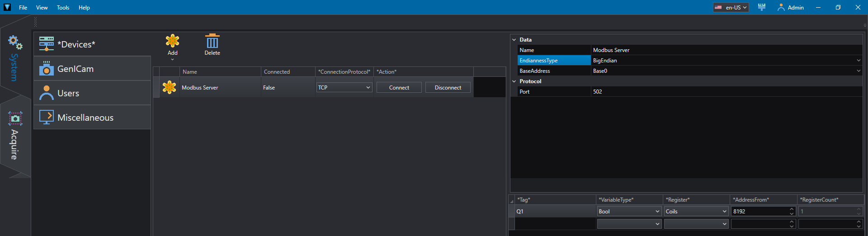Viewport: 868px width, 236px height.
Task: Click the Delete trash icon
Action: click(x=212, y=41)
